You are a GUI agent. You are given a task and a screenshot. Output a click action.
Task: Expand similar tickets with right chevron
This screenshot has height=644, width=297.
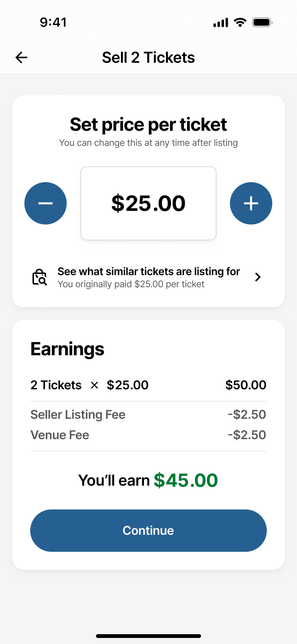[258, 277]
